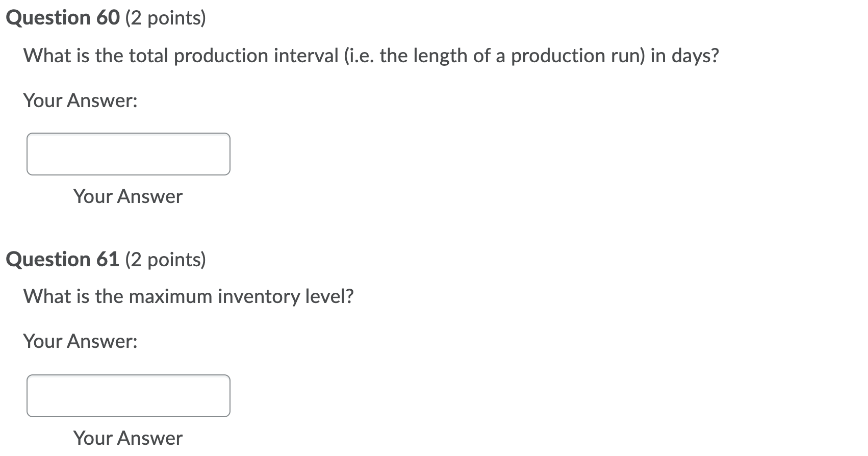Screen dimensions: 868x456
Task: Click inside the production interval answer box
Action: (127, 154)
